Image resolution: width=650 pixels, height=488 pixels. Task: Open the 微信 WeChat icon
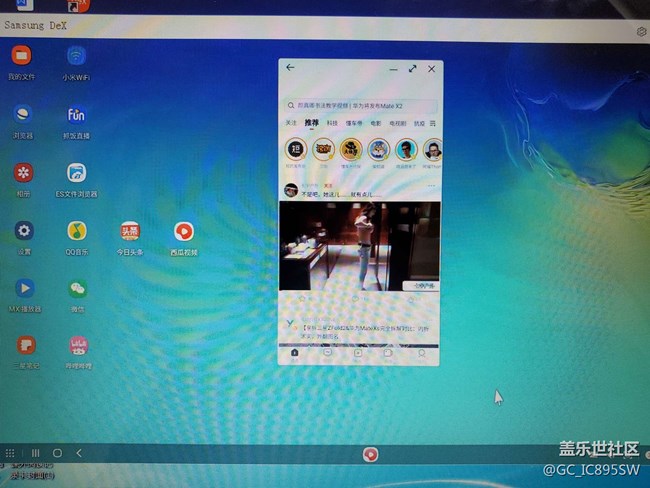point(76,289)
